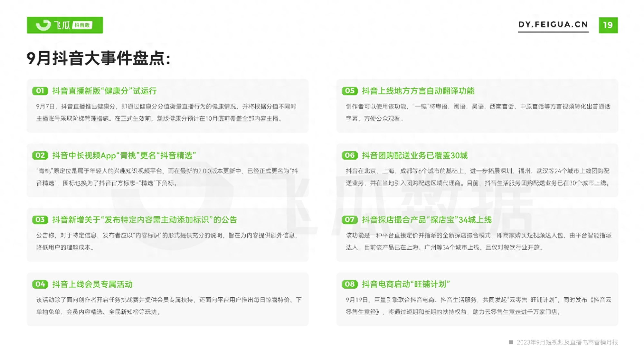This screenshot has height=362, width=644.
Task: Click the 飞瓜 抖音版 logo badge
Action: coord(65,25)
